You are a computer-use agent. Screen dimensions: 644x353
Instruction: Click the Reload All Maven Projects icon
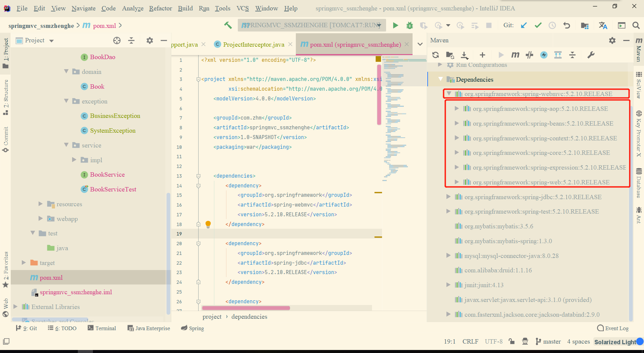(x=435, y=55)
